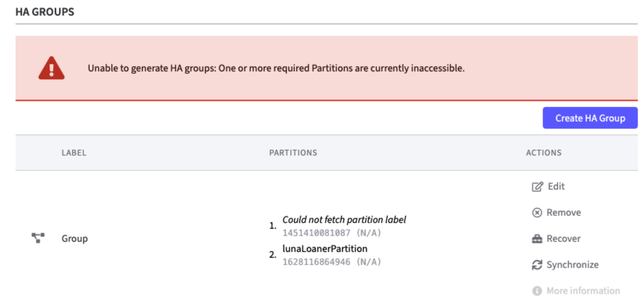Select the Group label in the row
The image size is (644, 298).
coord(75,239)
